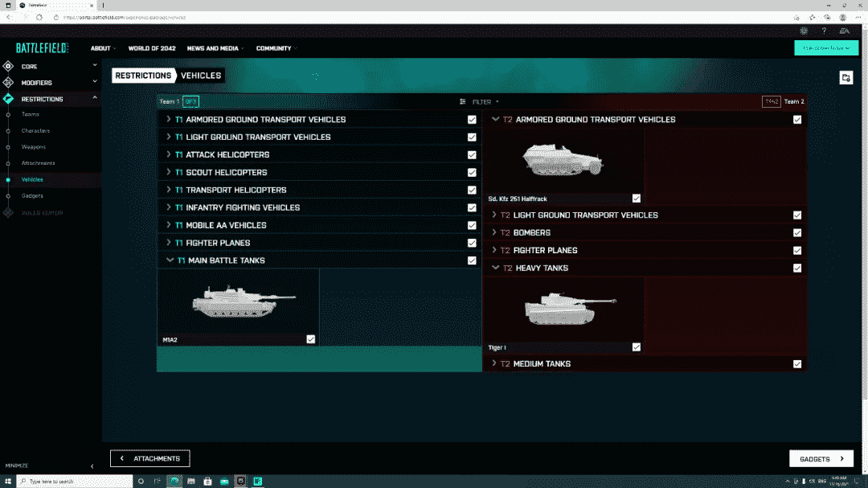Viewport: 868px width, 488px height.
Task: Open the Community menu
Action: 276,49
